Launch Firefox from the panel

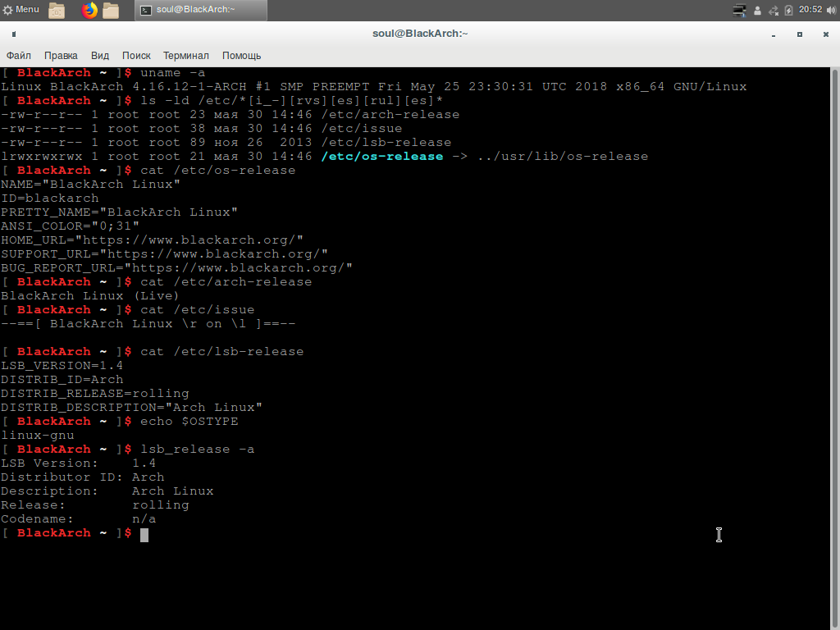89,10
